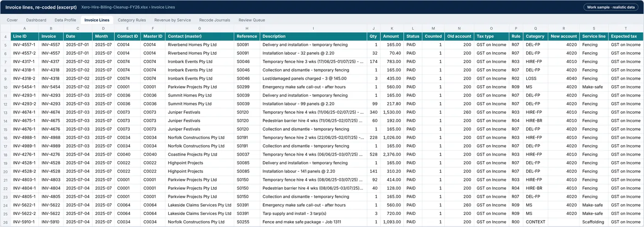This screenshot has width=644, height=227.
Task: Click the R00 rule cell
Action: tap(516, 222)
